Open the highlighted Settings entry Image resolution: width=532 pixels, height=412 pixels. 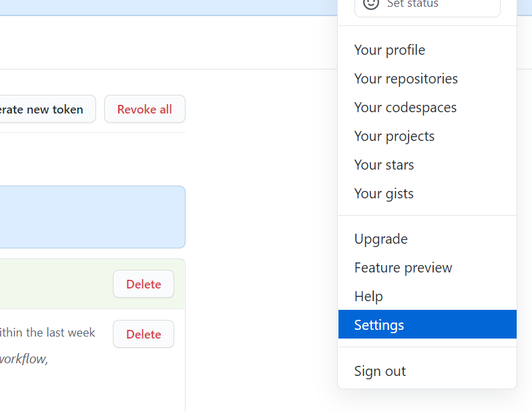[x=427, y=325]
